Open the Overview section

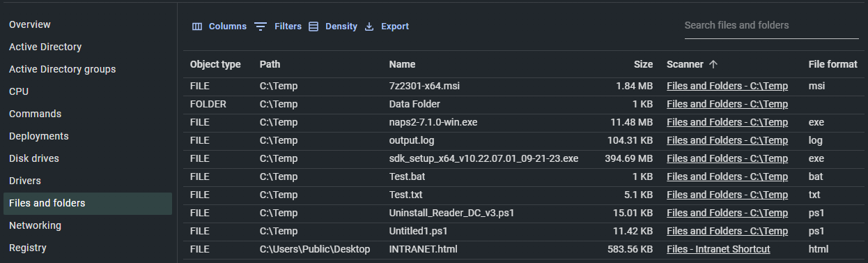tap(30, 24)
